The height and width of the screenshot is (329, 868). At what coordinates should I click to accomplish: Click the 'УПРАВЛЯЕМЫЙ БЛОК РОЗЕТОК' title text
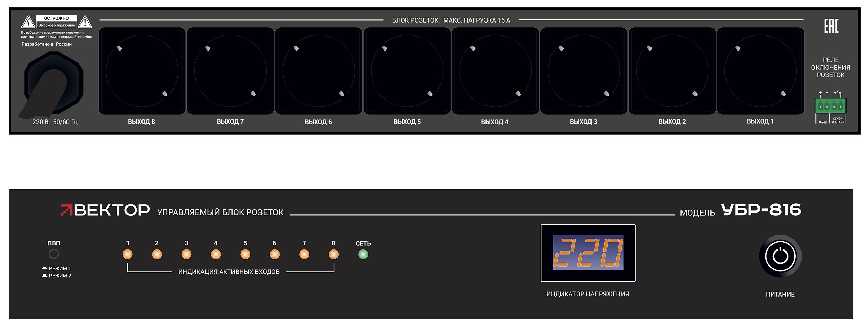tap(220, 212)
